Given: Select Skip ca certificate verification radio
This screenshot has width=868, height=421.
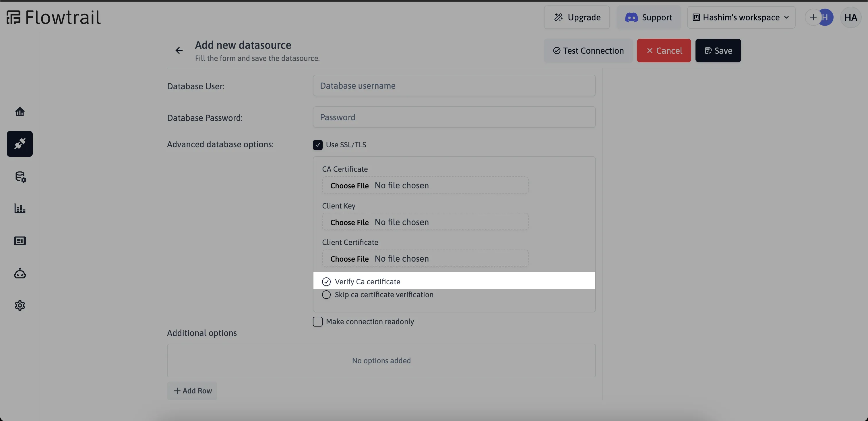Looking at the screenshot, I should click(326, 295).
